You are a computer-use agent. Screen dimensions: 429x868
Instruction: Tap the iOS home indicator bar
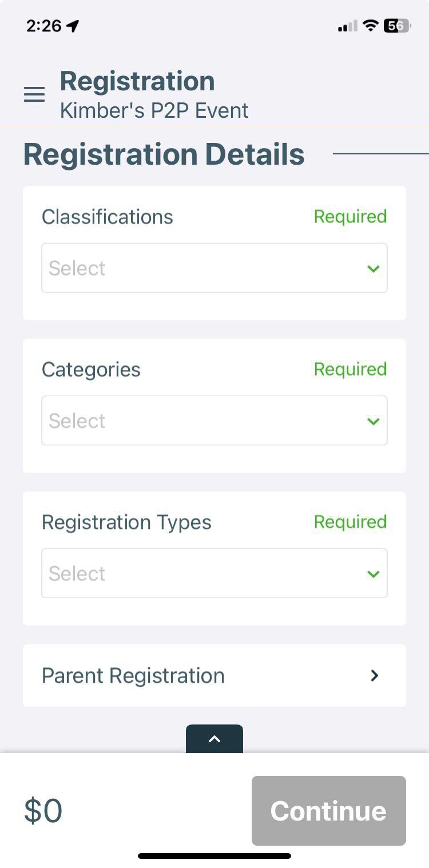[x=214, y=856]
